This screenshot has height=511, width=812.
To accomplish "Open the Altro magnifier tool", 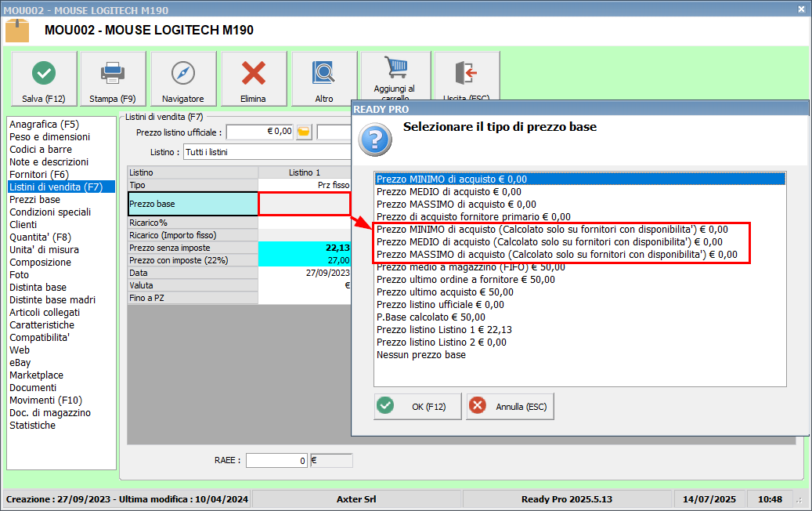I will (x=324, y=79).
